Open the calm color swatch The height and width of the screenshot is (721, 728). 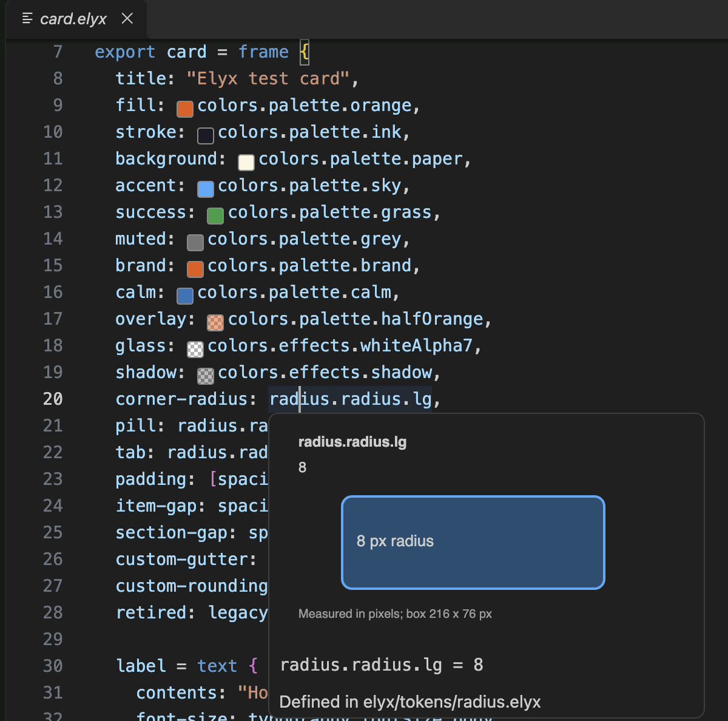tap(185, 296)
